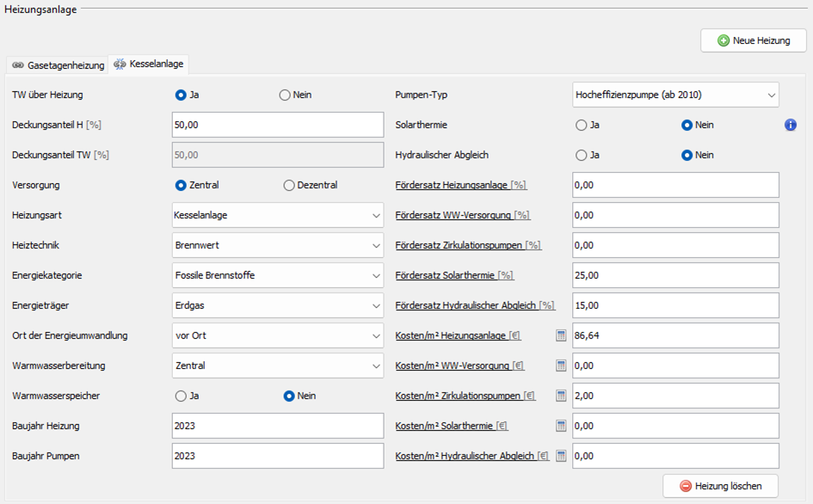Open calculator for Kosten/m² Zirkulationspumpen

(x=561, y=396)
